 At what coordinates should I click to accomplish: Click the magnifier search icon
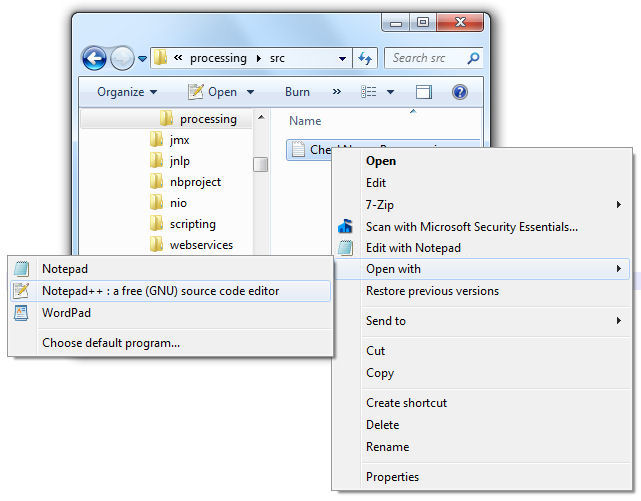point(473,58)
